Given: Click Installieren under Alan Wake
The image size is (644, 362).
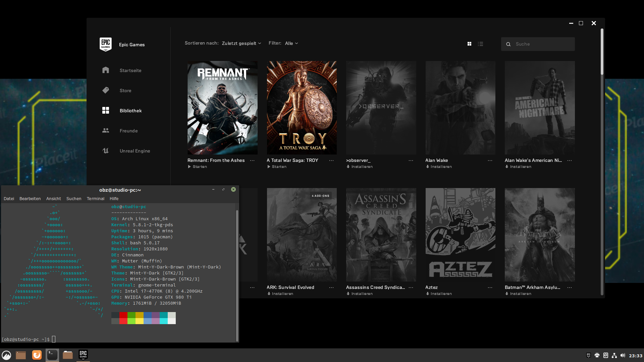Looking at the screenshot, I should [x=439, y=167].
